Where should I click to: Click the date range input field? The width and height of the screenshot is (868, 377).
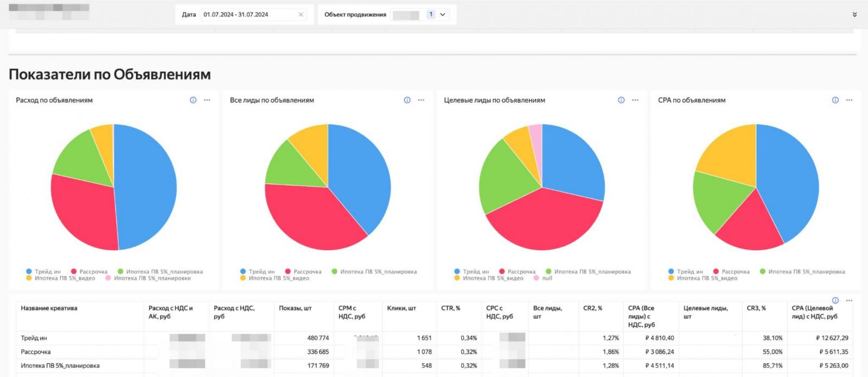tap(247, 15)
